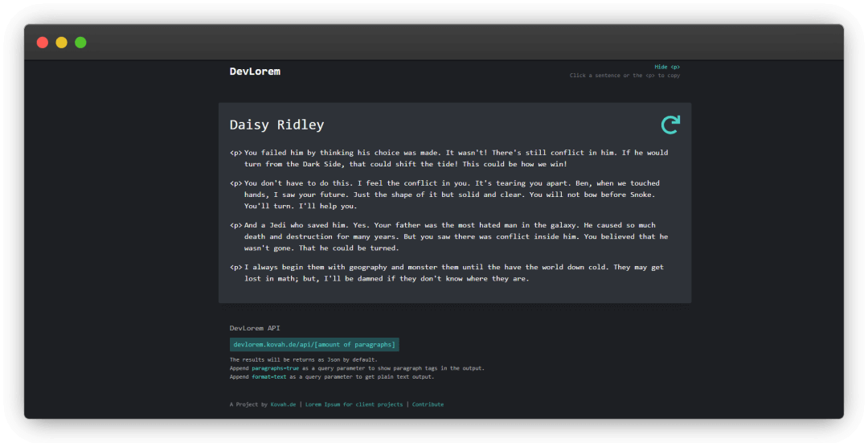Copy sentence starting 'They may get lost in math'
Screen dimensions: 868x443
[x=454, y=273]
